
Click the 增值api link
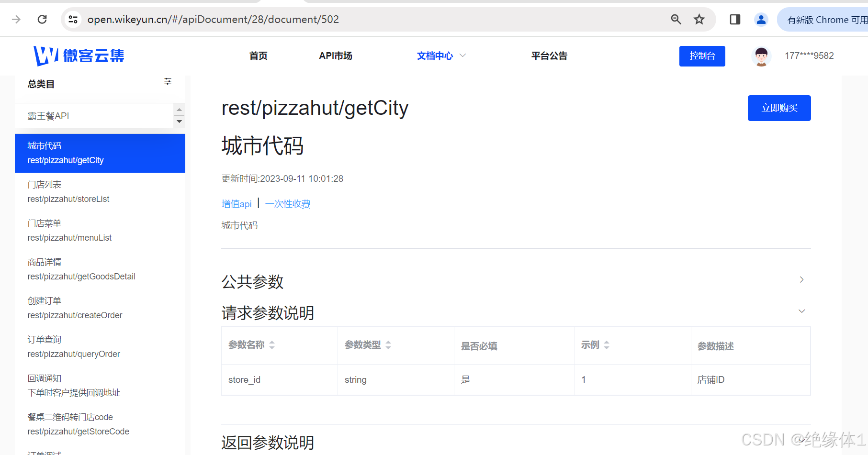(237, 204)
